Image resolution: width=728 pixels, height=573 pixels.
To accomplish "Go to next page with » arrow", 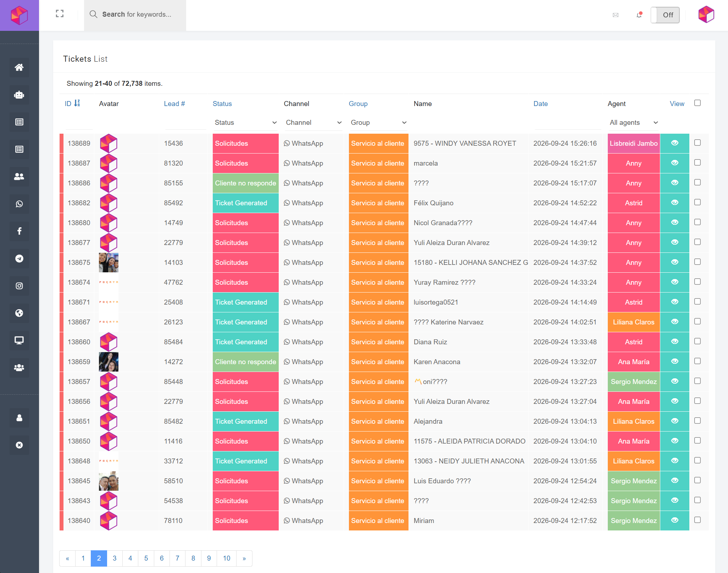I will click(244, 558).
